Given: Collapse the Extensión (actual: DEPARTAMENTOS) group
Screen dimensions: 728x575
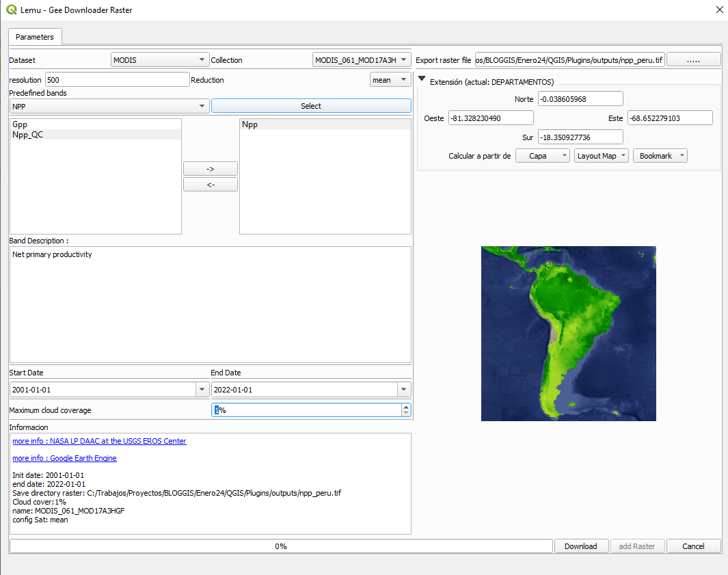Looking at the screenshot, I should point(422,79).
